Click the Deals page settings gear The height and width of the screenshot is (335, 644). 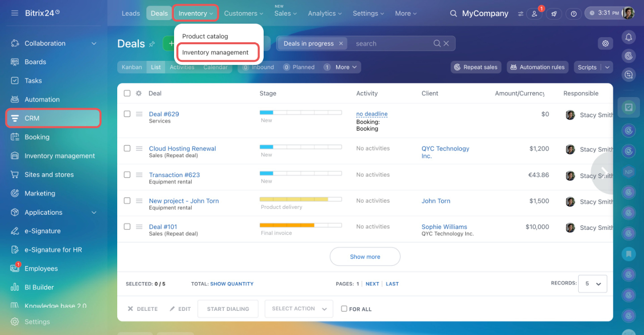(x=605, y=44)
